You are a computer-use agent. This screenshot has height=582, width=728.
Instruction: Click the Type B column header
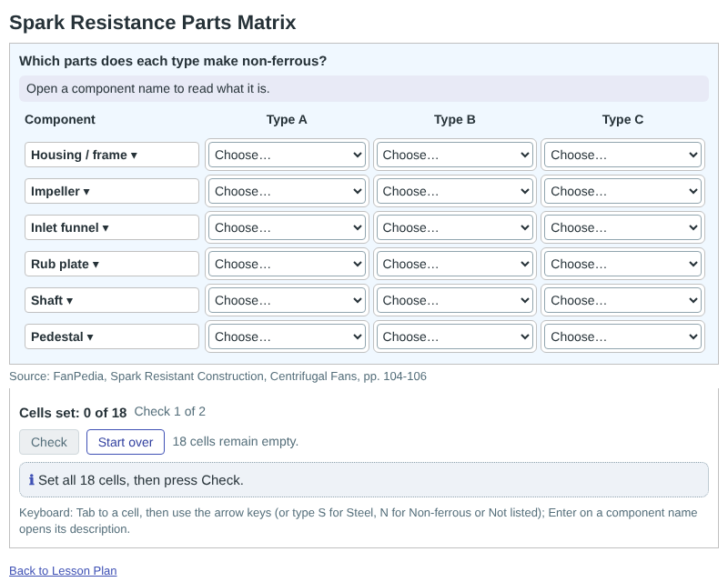click(x=454, y=120)
